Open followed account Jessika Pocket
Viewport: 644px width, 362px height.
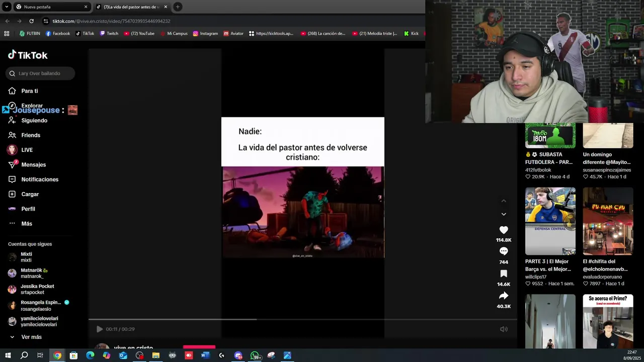[31, 289]
